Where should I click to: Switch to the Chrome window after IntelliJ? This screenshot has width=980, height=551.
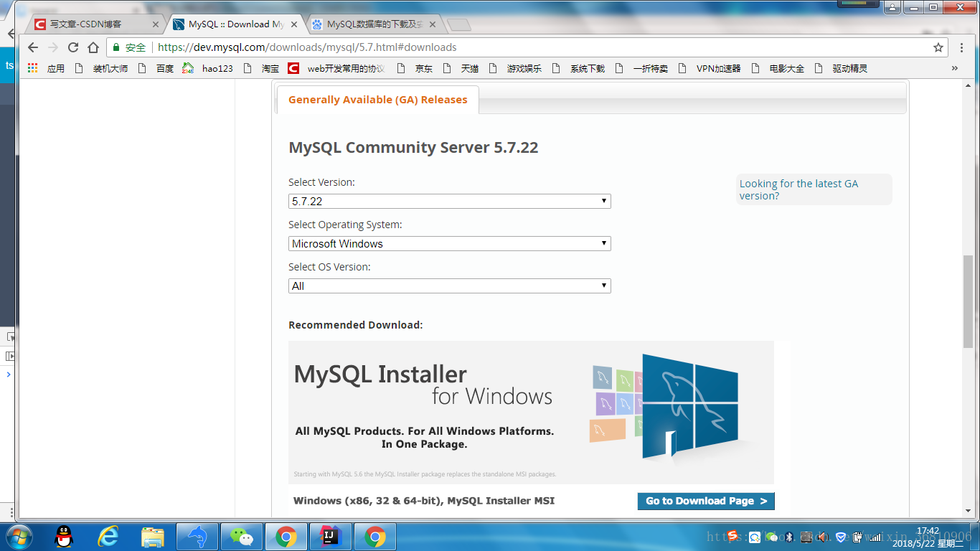coord(375,537)
